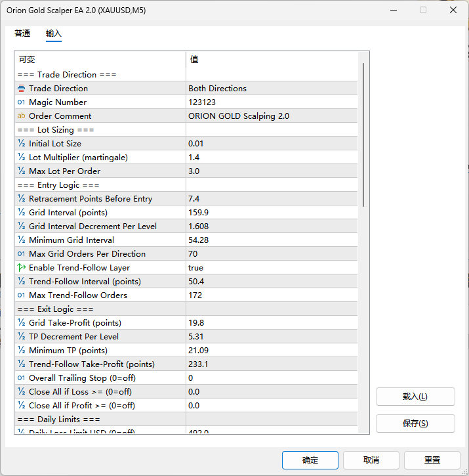Select the Minimum TP value 21.09
The image size is (469, 476).
(272, 351)
